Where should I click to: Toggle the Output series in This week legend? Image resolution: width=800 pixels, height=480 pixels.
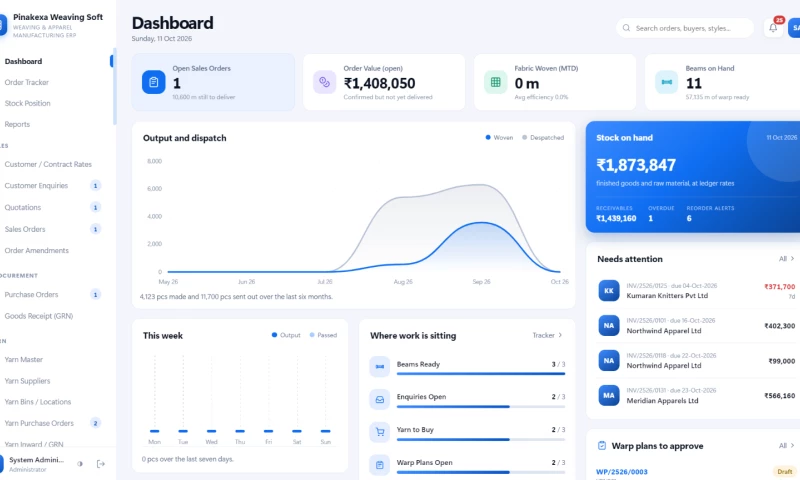[x=286, y=335]
